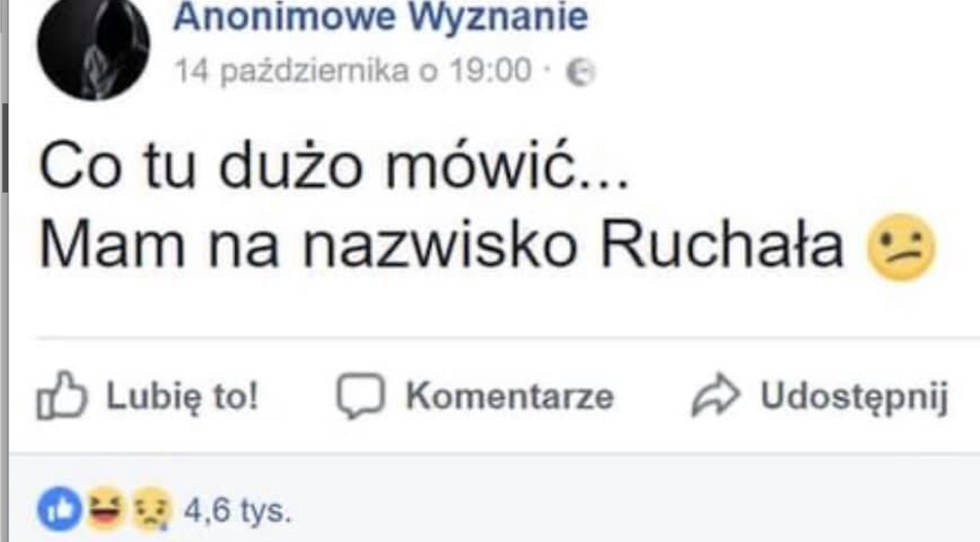Click the blue Like reaction icon

[60, 509]
